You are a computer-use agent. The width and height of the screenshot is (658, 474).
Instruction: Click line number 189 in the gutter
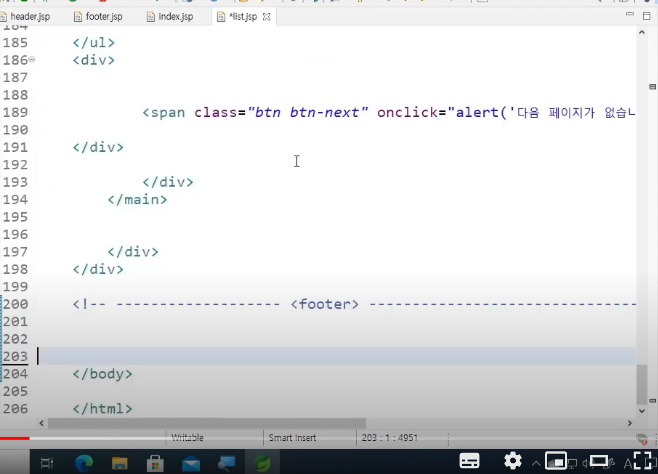click(x=16, y=112)
